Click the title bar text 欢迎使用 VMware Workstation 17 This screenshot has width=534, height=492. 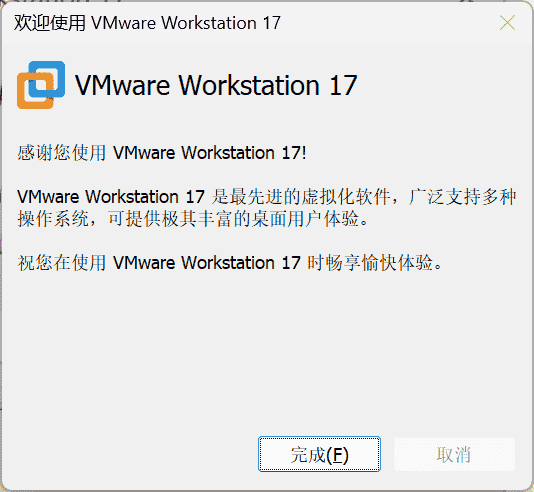(147, 23)
